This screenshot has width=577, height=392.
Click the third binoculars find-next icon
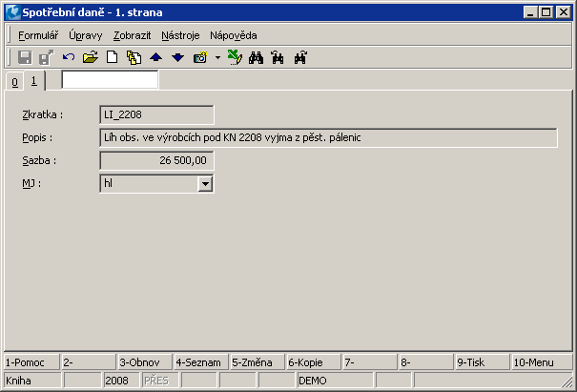point(300,58)
